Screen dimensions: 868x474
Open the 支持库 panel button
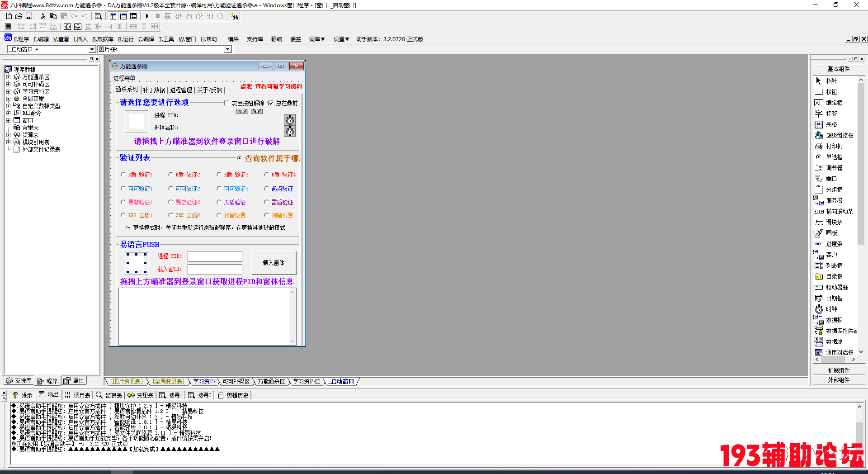pos(19,381)
